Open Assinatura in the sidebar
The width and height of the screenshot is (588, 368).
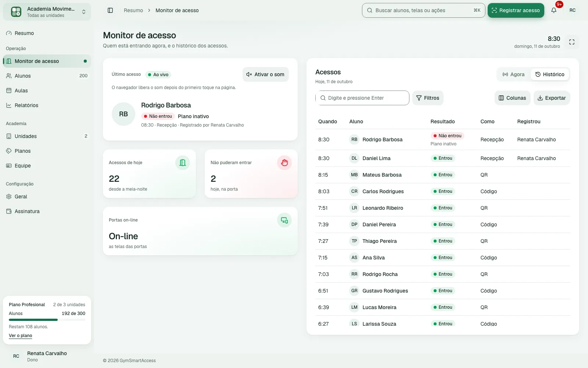coord(47,211)
